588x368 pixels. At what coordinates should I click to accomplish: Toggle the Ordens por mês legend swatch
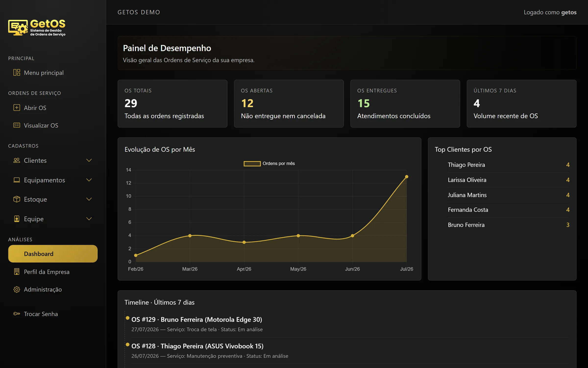(252, 164)
